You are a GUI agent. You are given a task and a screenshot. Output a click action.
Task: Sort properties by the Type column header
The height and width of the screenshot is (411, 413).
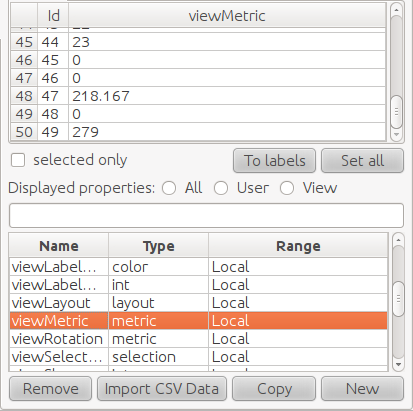coord(159,246)
